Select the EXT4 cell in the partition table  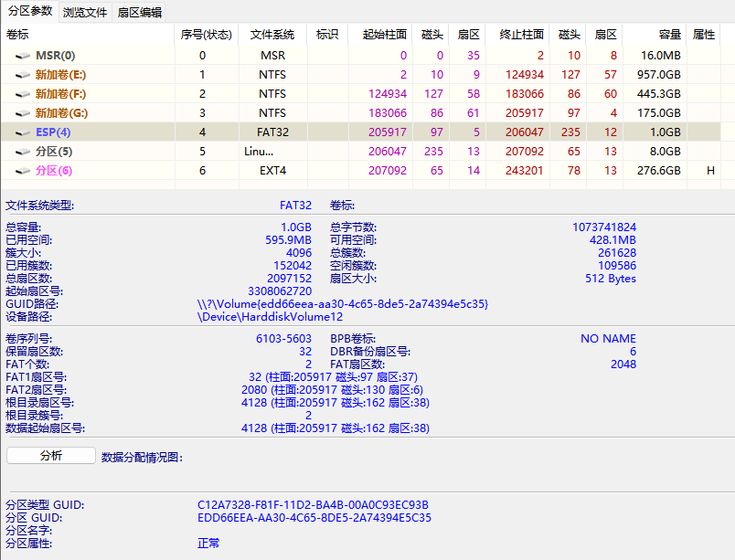pos(272,171)
